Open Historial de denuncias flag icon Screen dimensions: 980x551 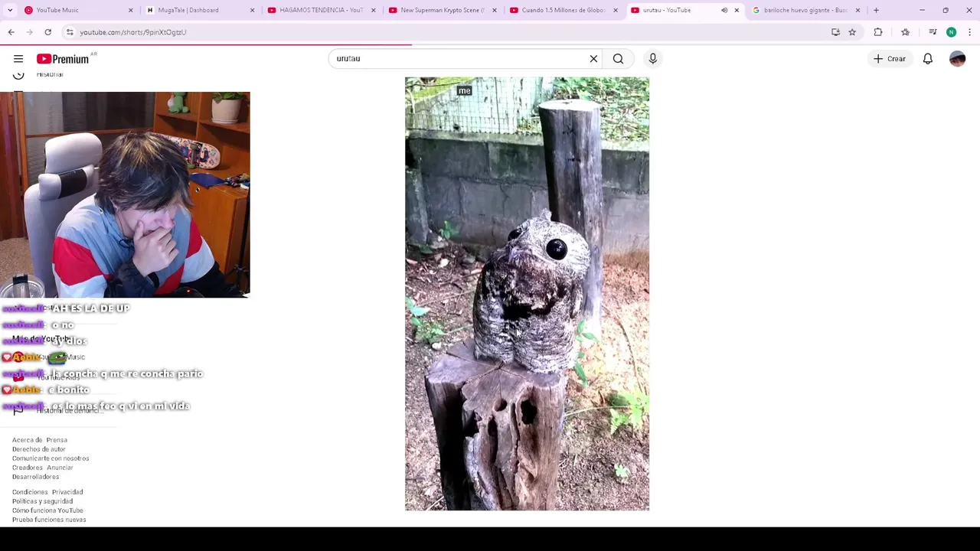click(x=18, y=410)
